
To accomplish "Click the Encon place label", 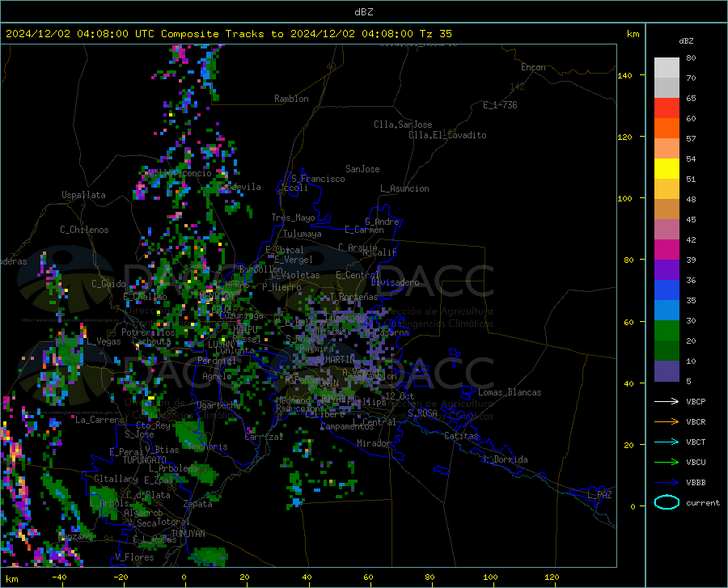I will point(533,67).
